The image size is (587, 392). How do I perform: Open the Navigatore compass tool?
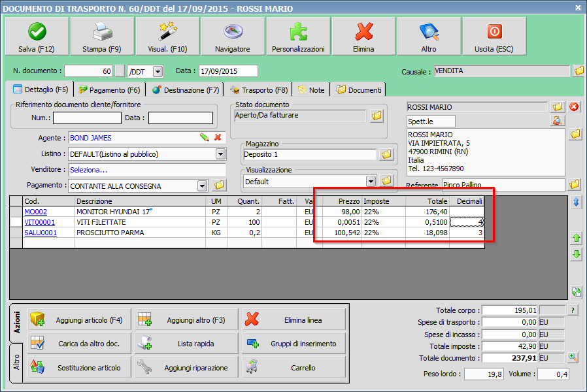click(232, 37)
